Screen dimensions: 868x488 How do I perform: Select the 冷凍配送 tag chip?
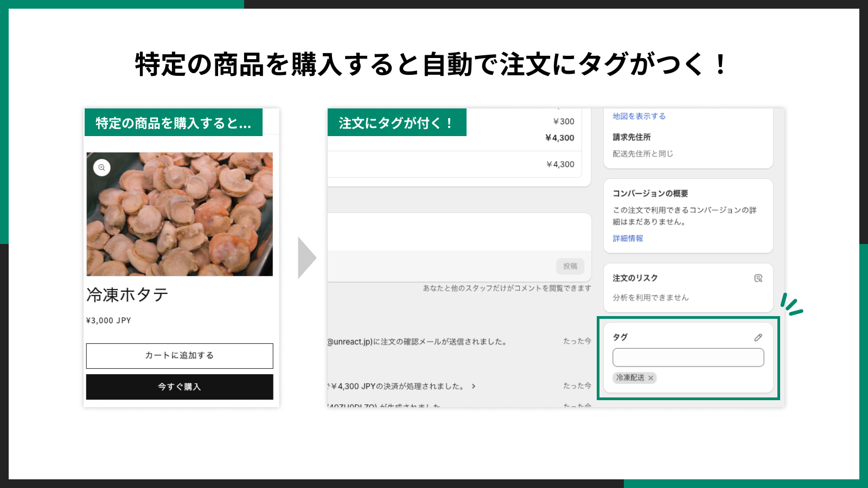tap(630, 378)
